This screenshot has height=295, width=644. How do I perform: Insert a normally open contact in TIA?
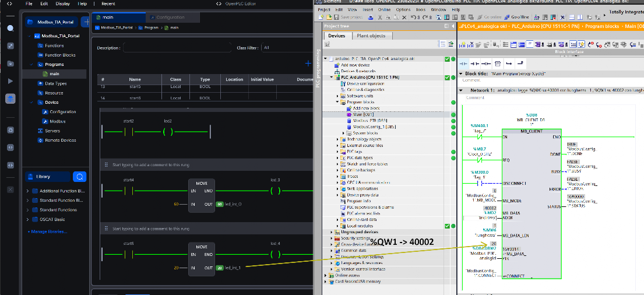(x=463, y=64)
